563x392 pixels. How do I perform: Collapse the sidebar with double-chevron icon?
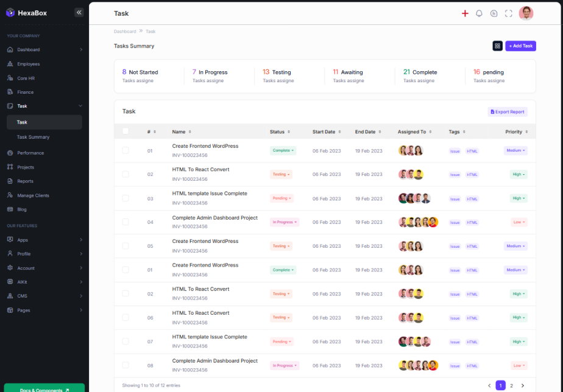click(x=79, y=12)
